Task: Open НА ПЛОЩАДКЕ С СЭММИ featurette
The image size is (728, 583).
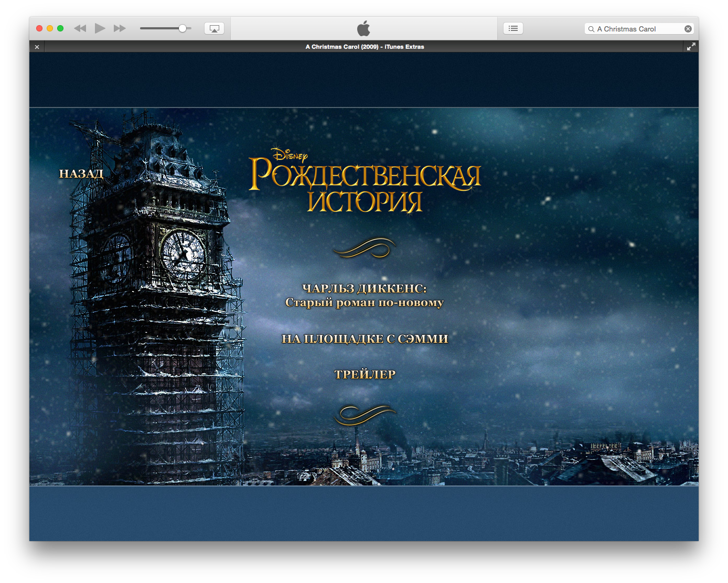Action: click(x=365, y=339)
